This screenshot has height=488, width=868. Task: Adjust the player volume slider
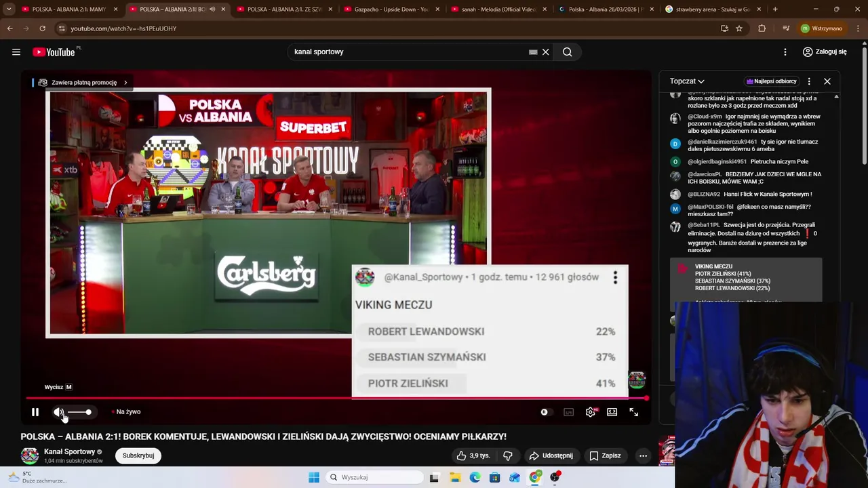tap(79, 412)
